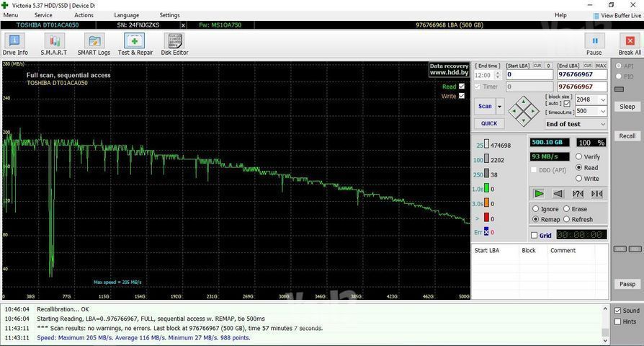
Task: Click the red slow block indicator
Action: click(486, 218)
